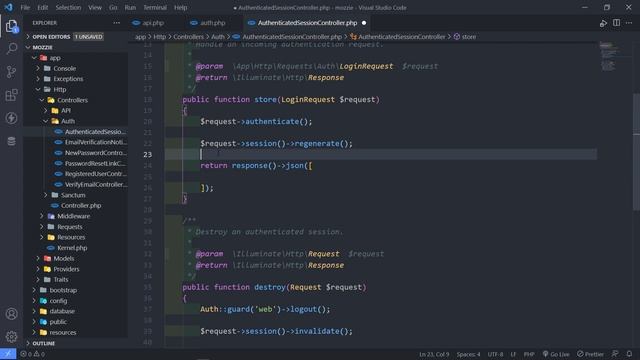Open the Explorer panel ellipsis menu
The image size is (640, 360).
pos(117,23)
